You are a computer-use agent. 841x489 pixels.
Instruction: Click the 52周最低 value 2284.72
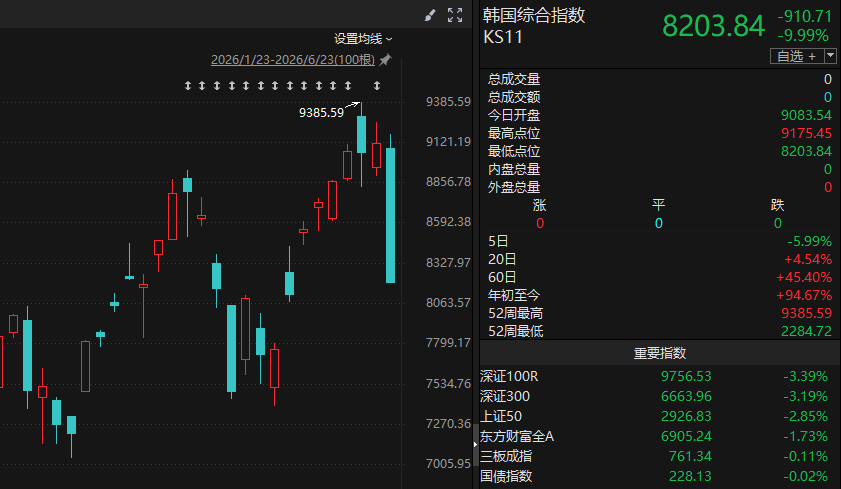point(806,331)
